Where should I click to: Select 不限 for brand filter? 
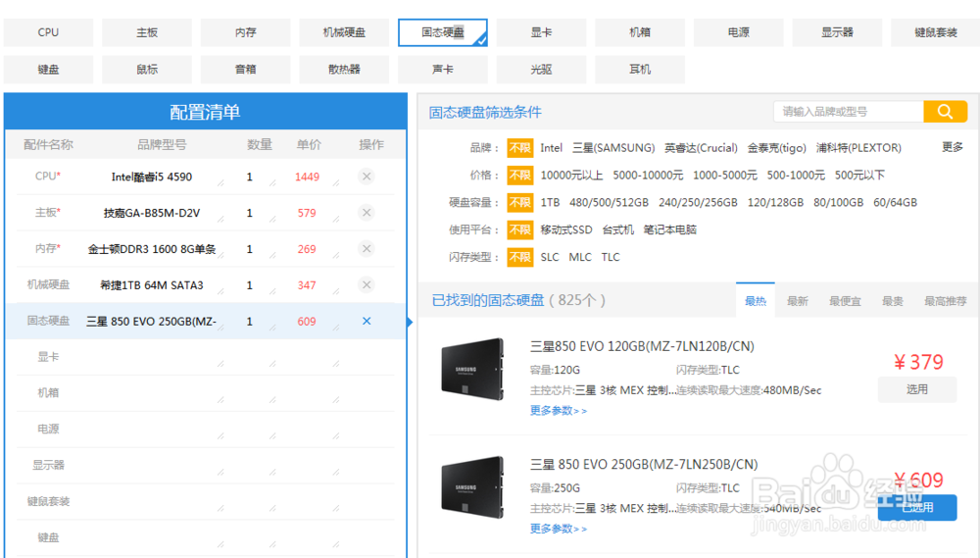tap(520, 148)
